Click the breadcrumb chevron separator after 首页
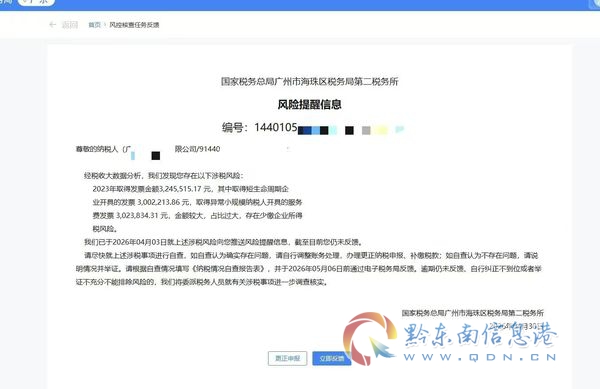 [x=105, y=25]
